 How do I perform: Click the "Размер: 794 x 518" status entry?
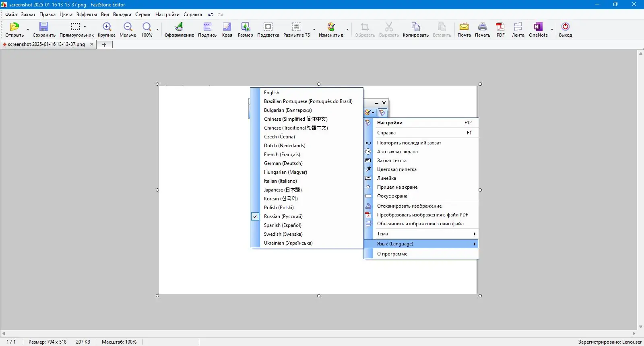click(x=47, y=342)
